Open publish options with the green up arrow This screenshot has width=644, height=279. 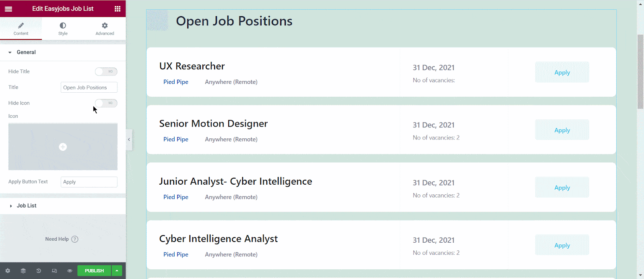point(116,271)
